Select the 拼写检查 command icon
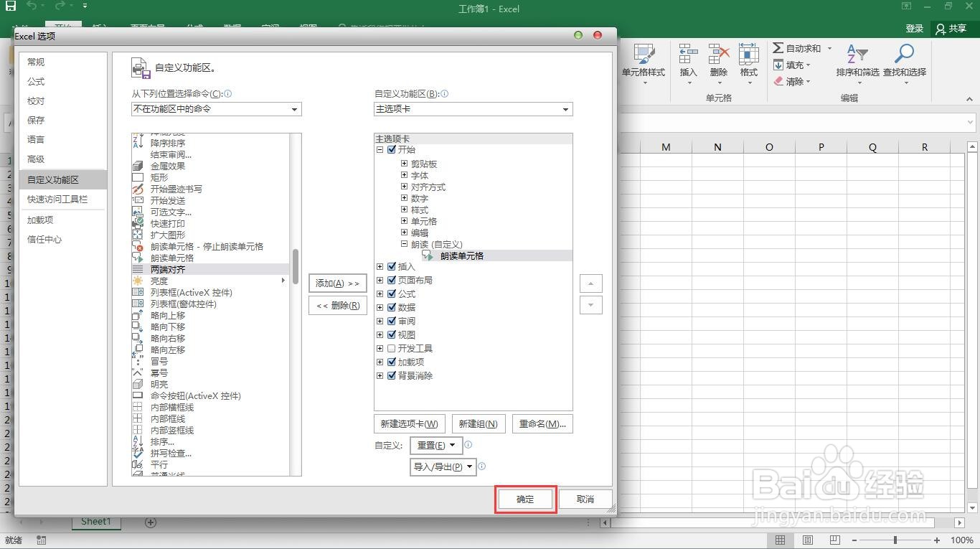 click(138, 453)
